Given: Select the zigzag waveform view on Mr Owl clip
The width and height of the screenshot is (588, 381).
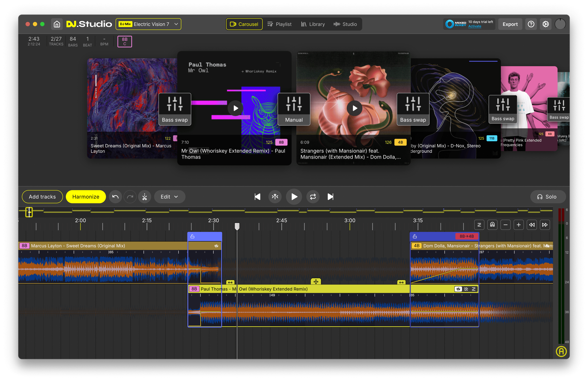Looking at the screenshot, I should click(x=458, y=289).
